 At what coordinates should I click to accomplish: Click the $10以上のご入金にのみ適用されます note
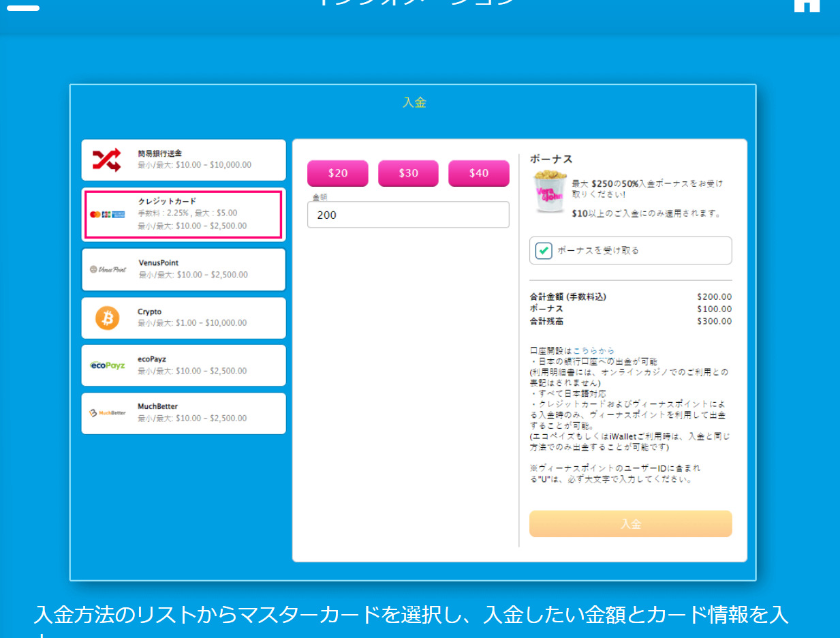[x=647, y=213]
